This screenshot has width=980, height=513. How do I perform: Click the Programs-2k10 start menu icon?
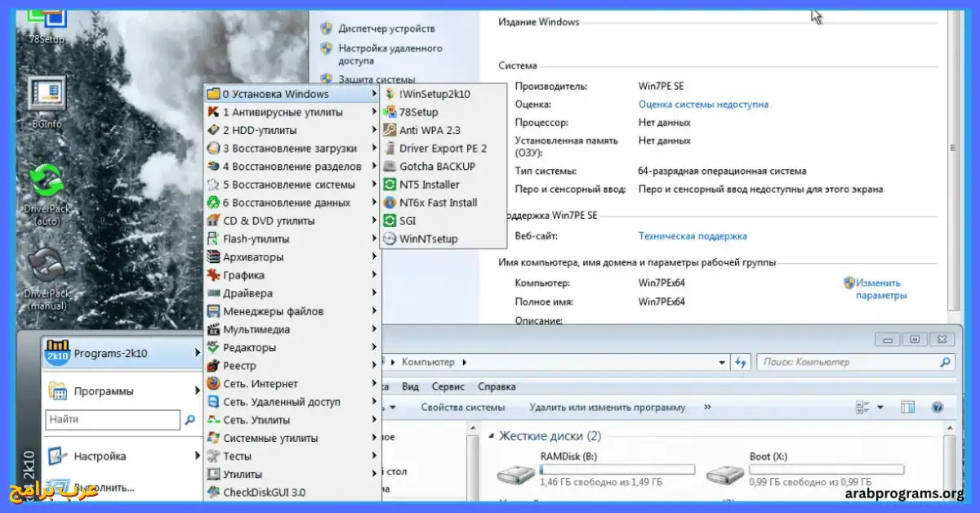pos(56,353)
